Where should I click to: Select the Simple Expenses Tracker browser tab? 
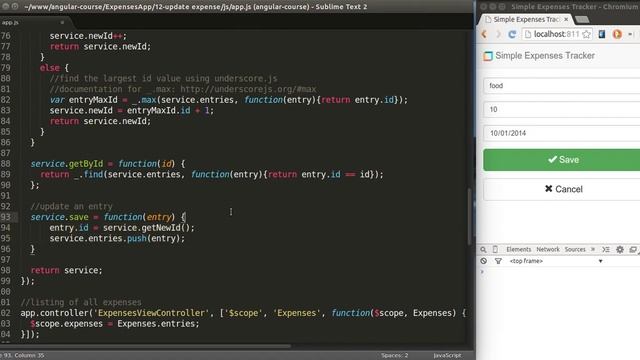[x=526, y=20]
